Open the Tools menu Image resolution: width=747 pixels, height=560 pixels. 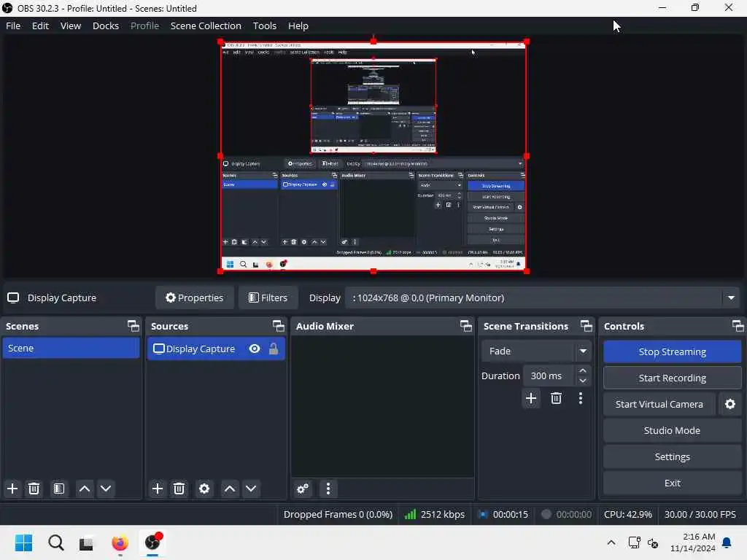tap(264, 26)
